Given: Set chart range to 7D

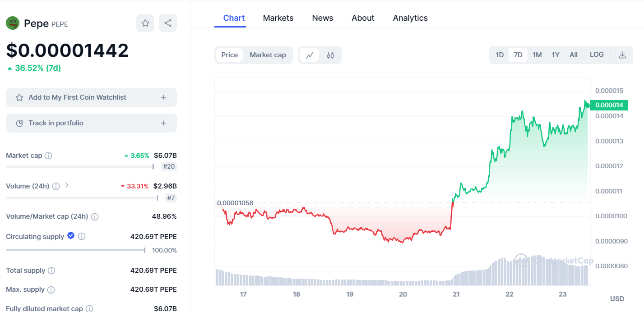Looking at the screenshot, I should pyautogui.click(x=518, y=55).
